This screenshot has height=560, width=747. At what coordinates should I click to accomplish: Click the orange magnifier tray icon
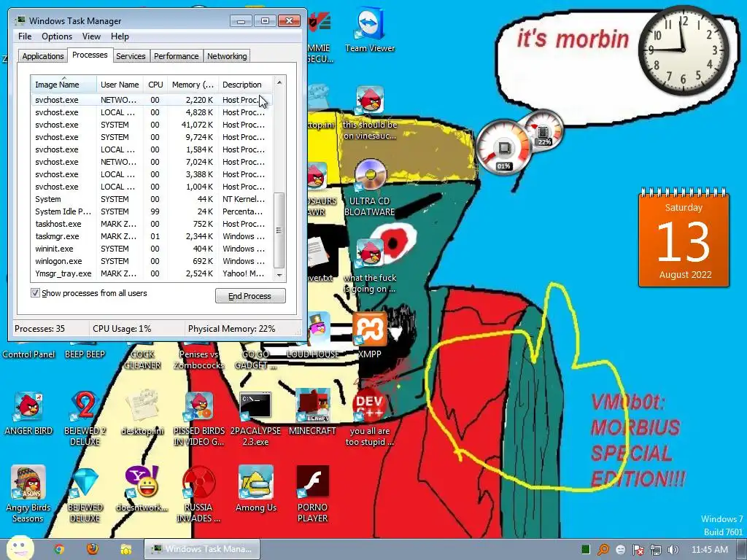coord(603,550)
